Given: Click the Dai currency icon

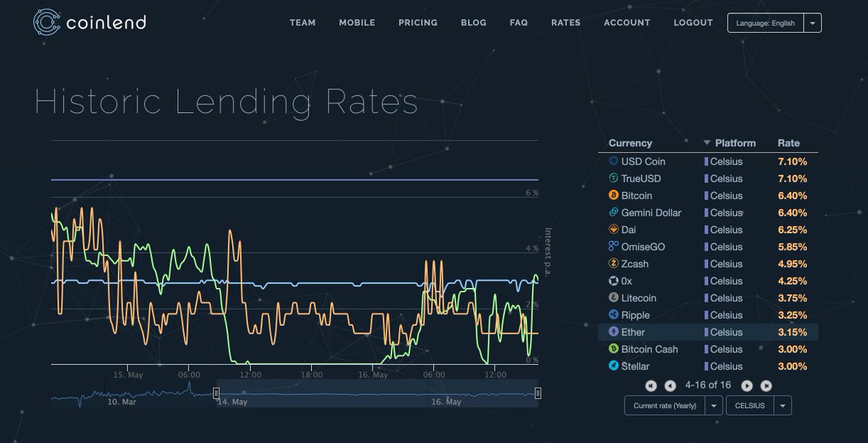Looking at the screenshot, I should click(613, 229).
